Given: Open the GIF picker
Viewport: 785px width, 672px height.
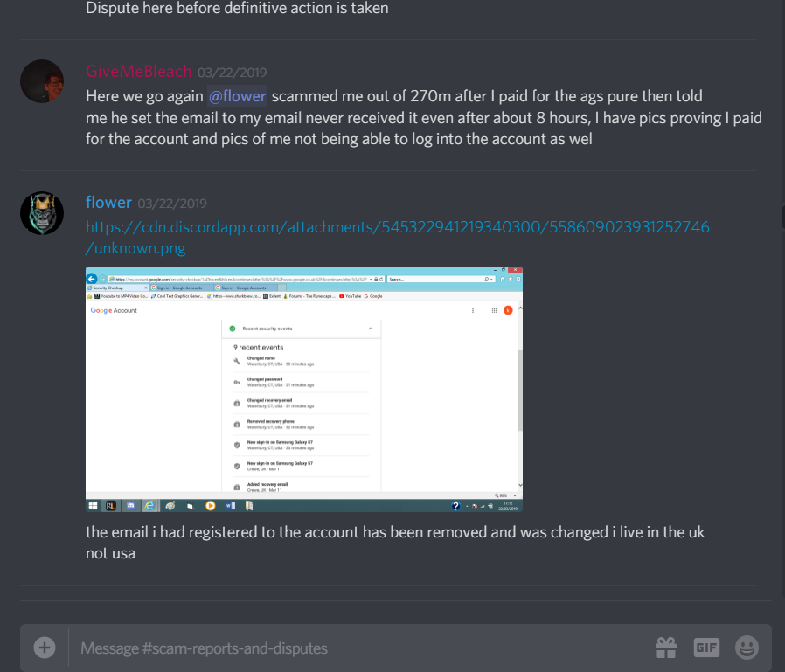Looking at the screenshot, I should pos(706,648).
